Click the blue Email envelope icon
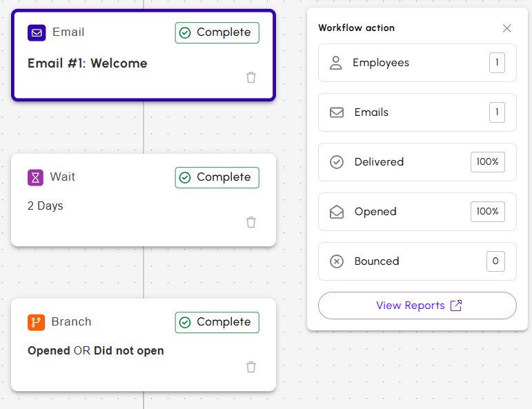This screenshot has width=532, height=409. 37,33
